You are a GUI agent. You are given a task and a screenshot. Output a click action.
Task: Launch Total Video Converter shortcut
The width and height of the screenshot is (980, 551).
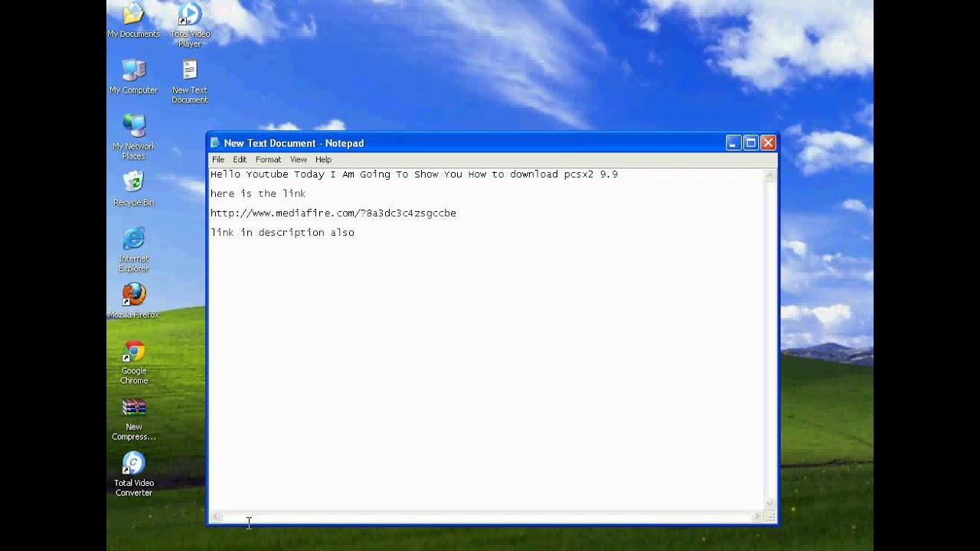[x=134, y=474]
